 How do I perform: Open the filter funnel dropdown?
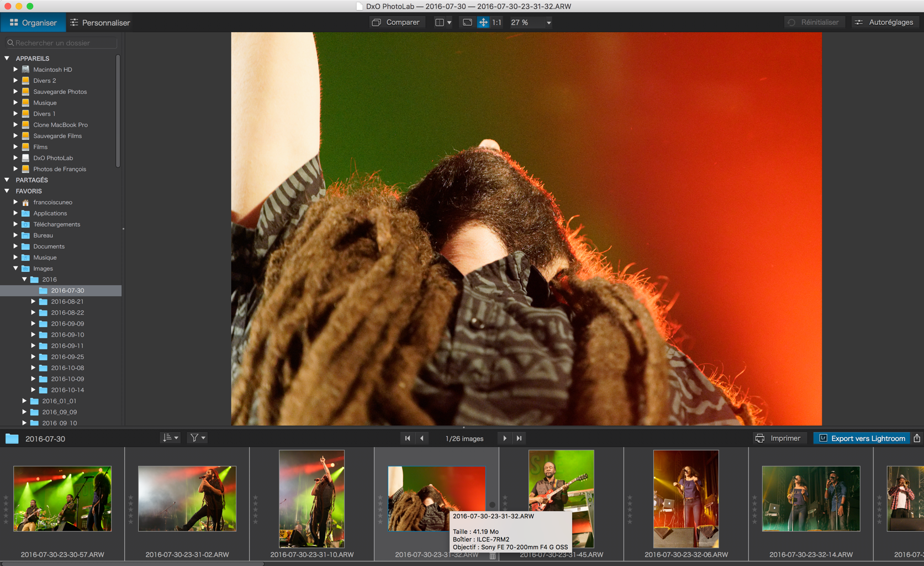click(197, 438)
